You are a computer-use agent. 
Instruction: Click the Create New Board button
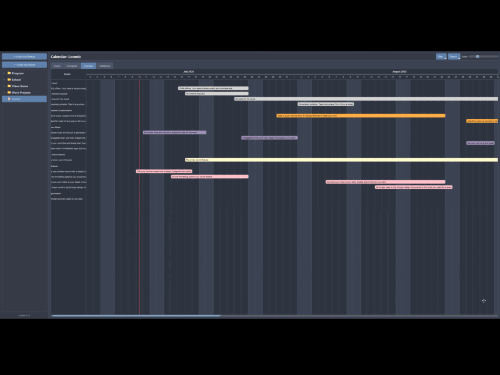(x=24, y=65)
